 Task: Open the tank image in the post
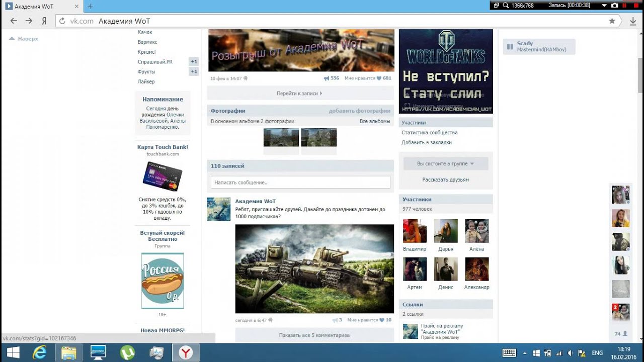[x=314, y=269]
